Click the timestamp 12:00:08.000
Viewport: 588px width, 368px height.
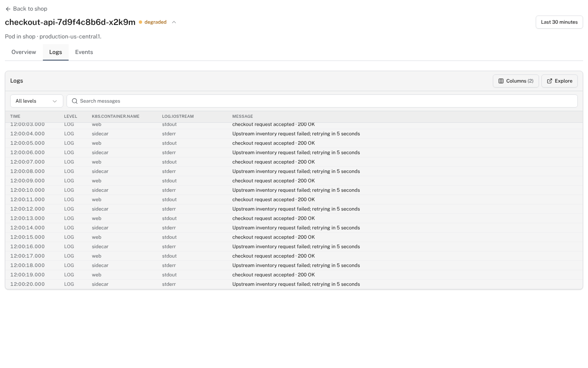[x=27, y=171]
